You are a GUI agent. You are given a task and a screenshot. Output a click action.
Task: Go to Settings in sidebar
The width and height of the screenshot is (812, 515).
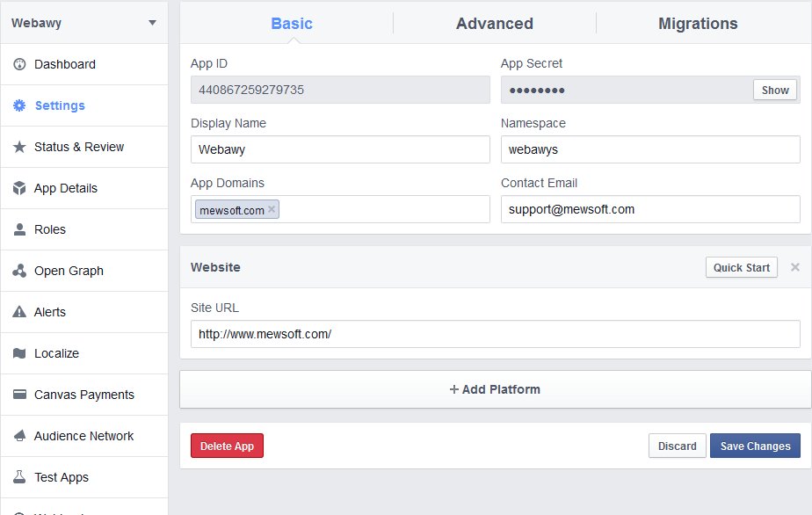pyautogui.click(x=83, y=105)
